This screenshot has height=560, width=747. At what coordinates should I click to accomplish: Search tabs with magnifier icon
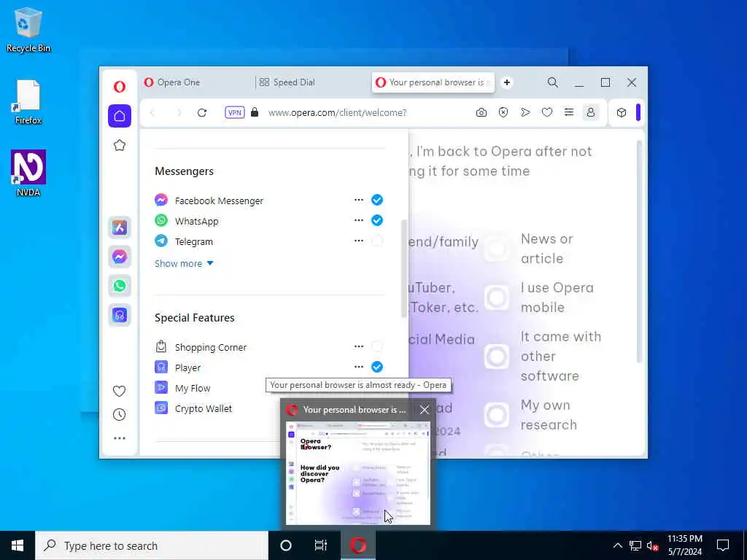553,82
